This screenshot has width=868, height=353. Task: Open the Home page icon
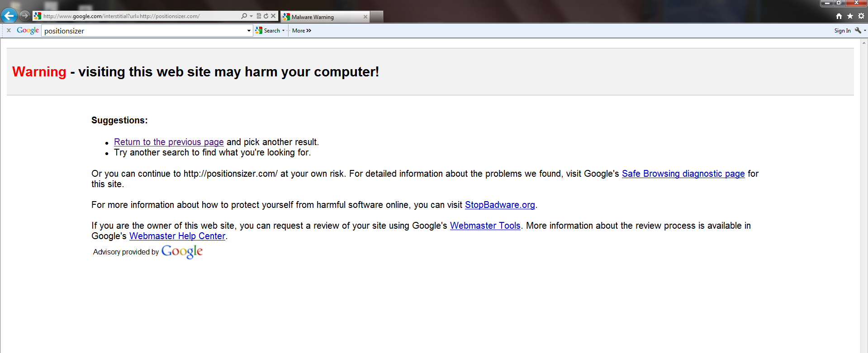pos(839,16)
